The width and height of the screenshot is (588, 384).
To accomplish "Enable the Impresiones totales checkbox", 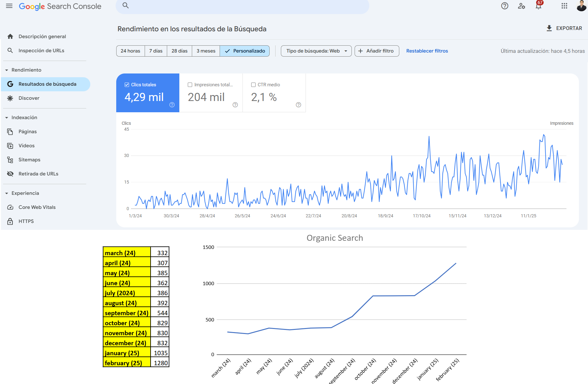I will (x=190, y=85).
